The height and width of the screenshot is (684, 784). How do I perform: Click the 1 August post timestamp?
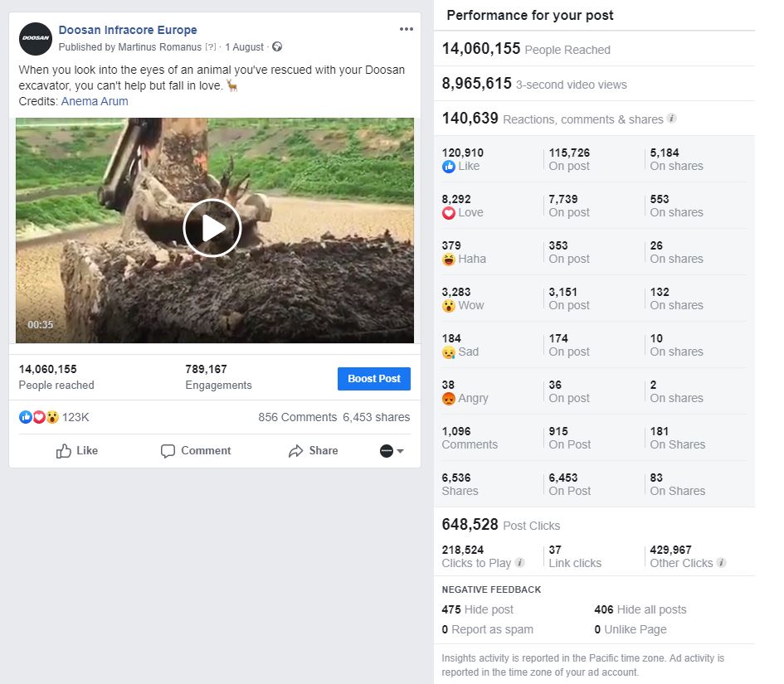(244, 47)
